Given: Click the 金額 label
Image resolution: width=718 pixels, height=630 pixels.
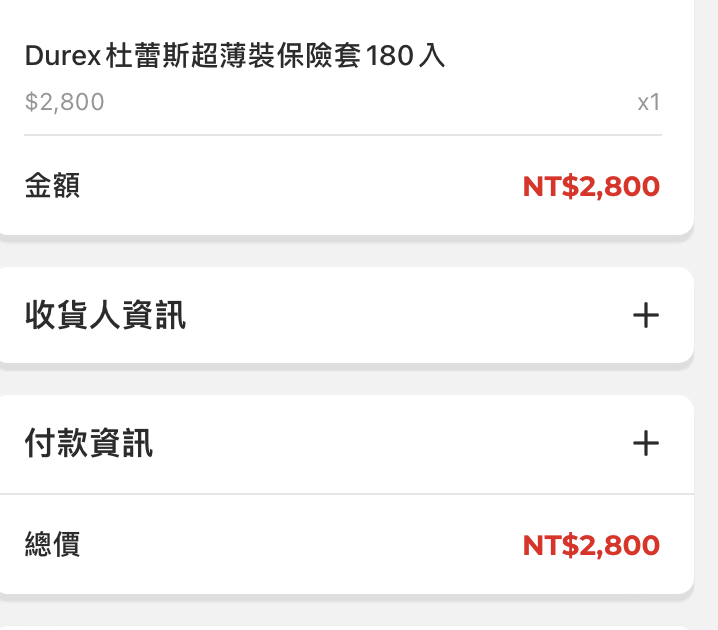Looking at the screenshot, I should click(52, 186).
